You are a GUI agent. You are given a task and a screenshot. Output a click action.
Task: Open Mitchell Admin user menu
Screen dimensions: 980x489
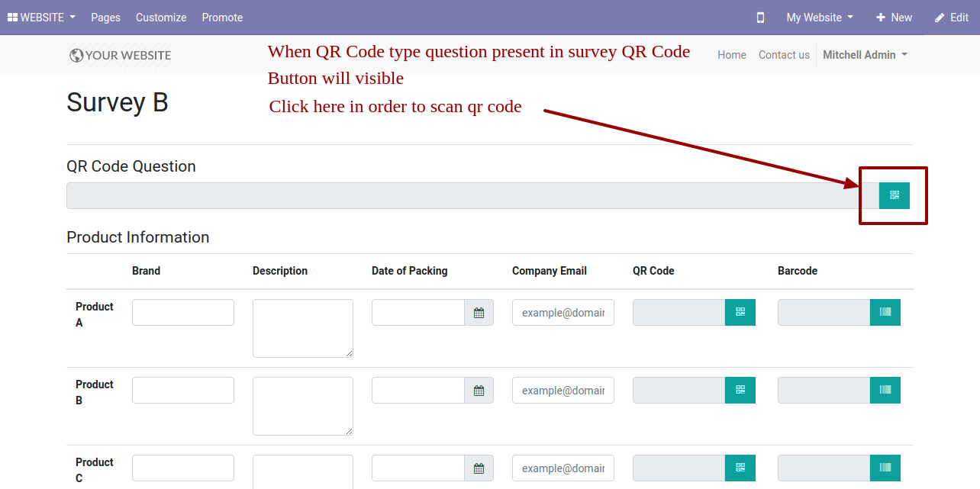point(865,55)
